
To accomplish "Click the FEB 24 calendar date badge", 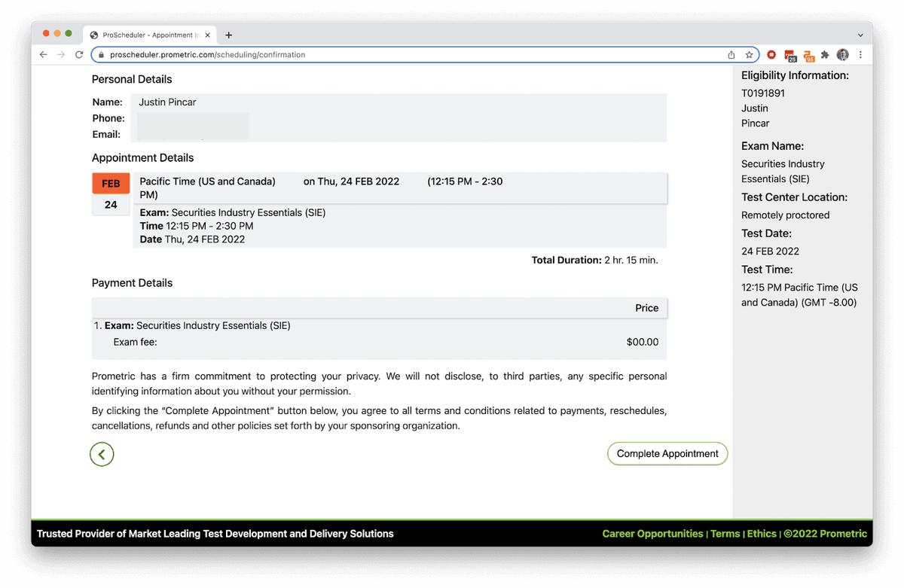I will pos(111,194).
